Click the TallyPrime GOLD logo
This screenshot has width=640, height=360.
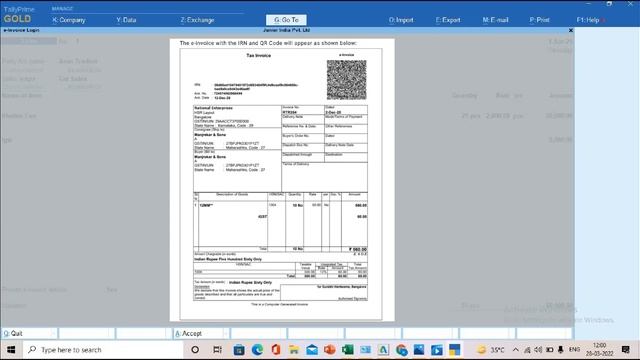click(18, 15)
